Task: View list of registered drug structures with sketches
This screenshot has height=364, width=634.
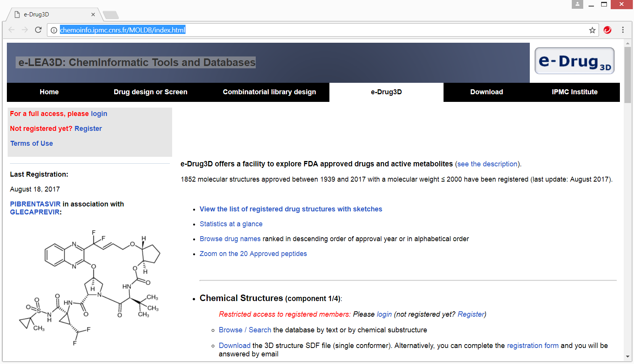Action: click(291, 209)
